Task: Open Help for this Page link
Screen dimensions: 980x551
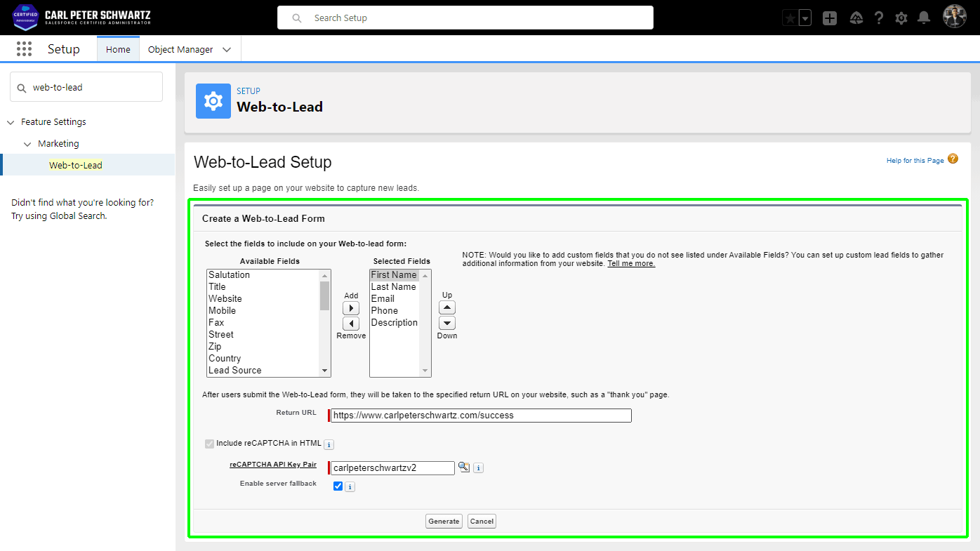Action: pyautogui.click(x=915, y=161)
